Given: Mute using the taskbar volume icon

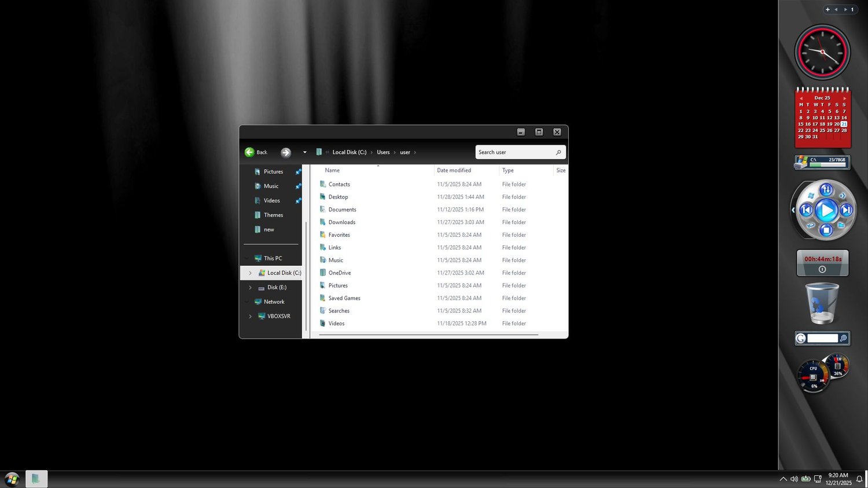Looking at the screenshot, I should pos(794,479).
